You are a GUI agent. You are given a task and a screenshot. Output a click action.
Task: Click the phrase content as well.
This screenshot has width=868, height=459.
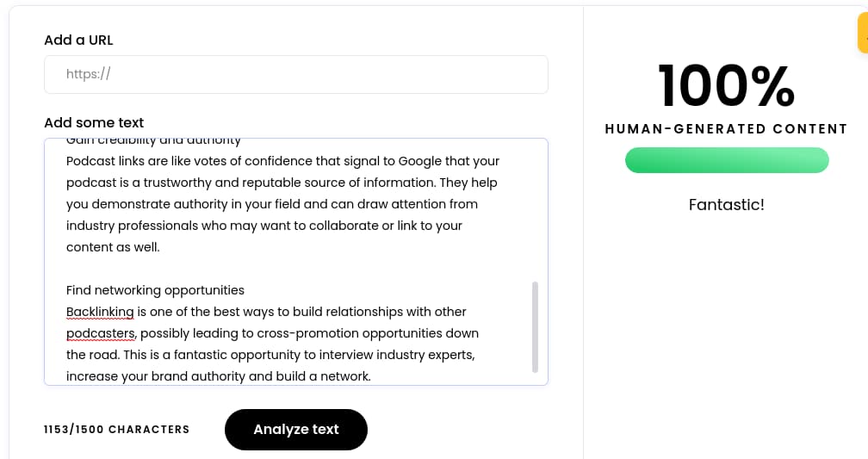[113, 247]
